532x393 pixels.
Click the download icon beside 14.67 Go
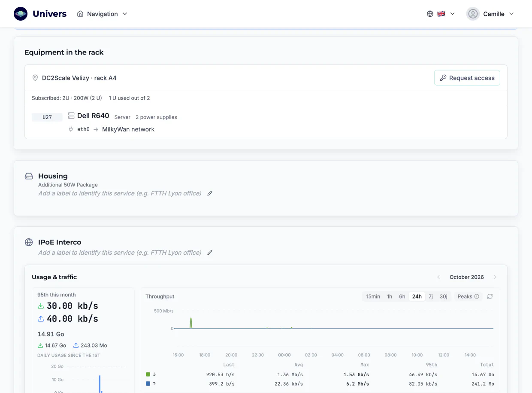40,345
